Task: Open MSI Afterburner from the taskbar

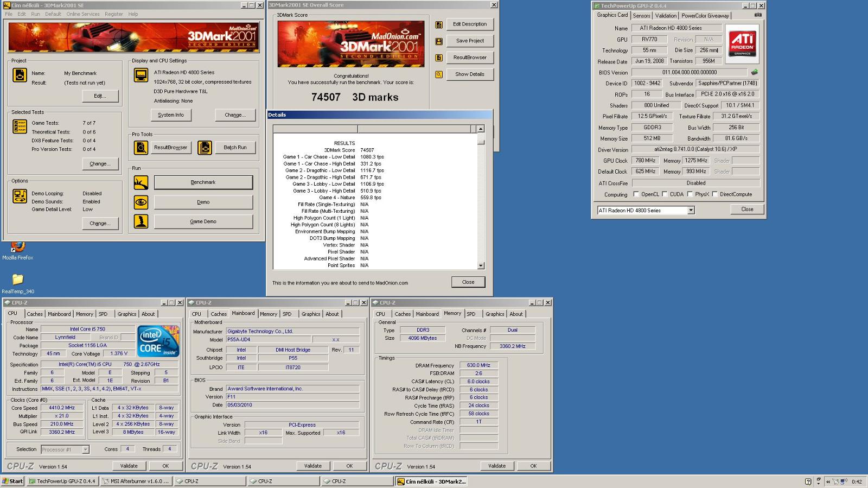Action: (x=136, y=481)
